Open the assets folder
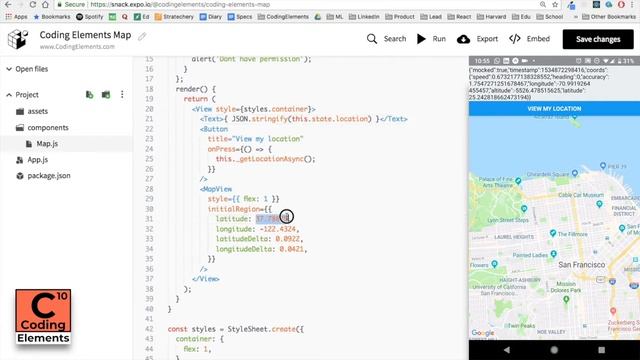This screenshot has height=360, width=640. click(x=38, y=111)
